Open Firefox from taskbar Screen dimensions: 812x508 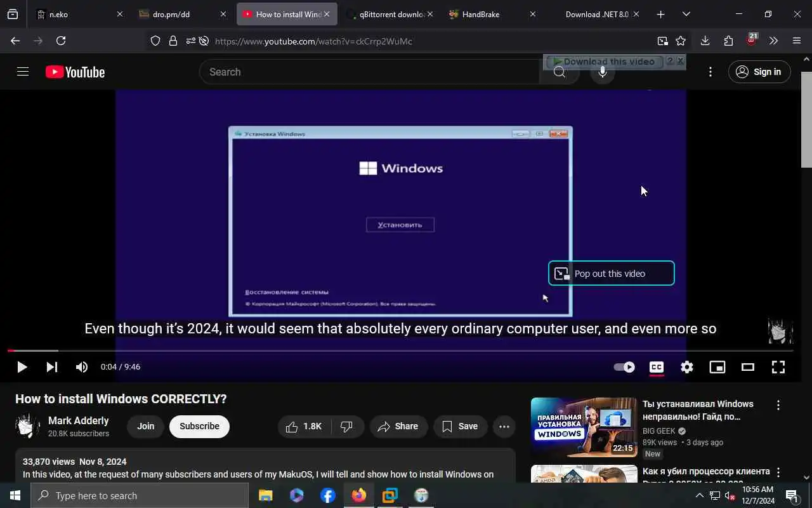(359, 495)
